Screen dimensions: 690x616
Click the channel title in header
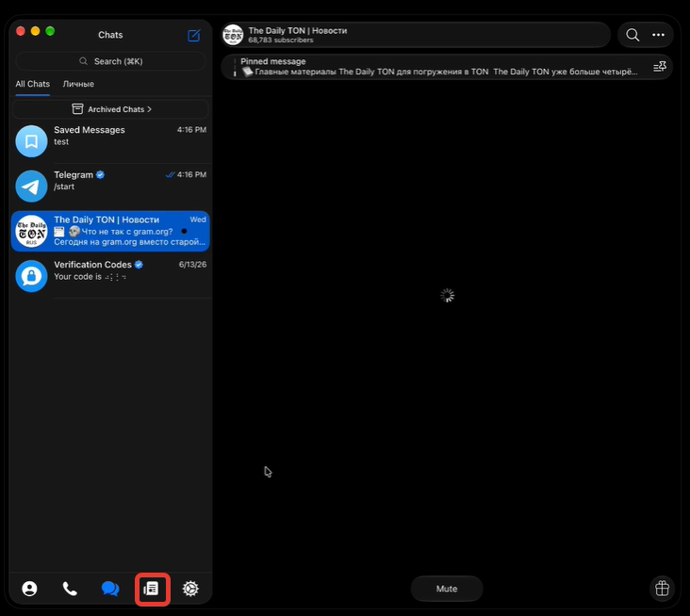tap(298, 30)
